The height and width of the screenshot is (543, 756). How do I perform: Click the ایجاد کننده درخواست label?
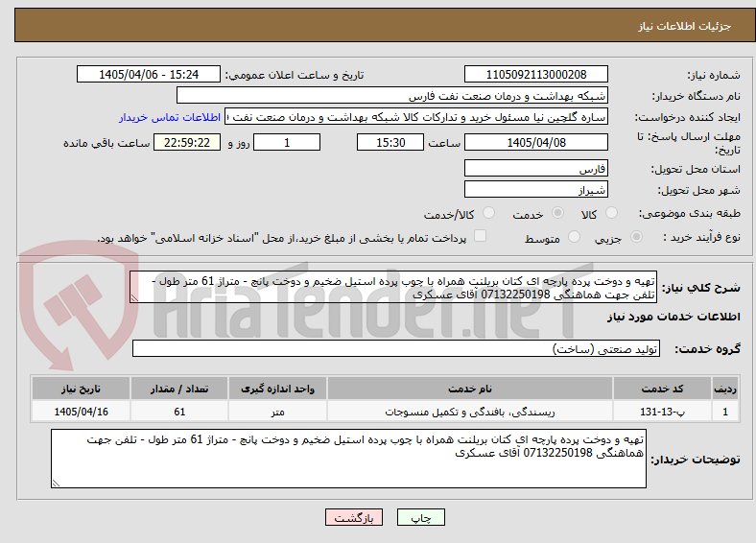[x=688, y=118]
